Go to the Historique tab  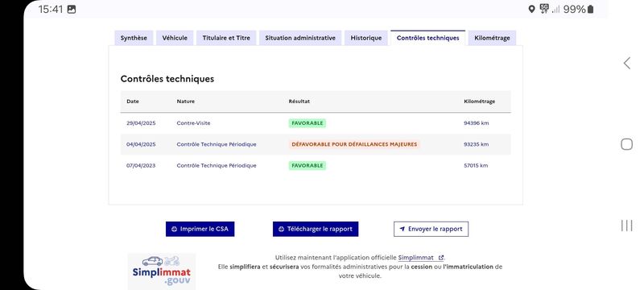pyautogui.click(x=366, y=38)
